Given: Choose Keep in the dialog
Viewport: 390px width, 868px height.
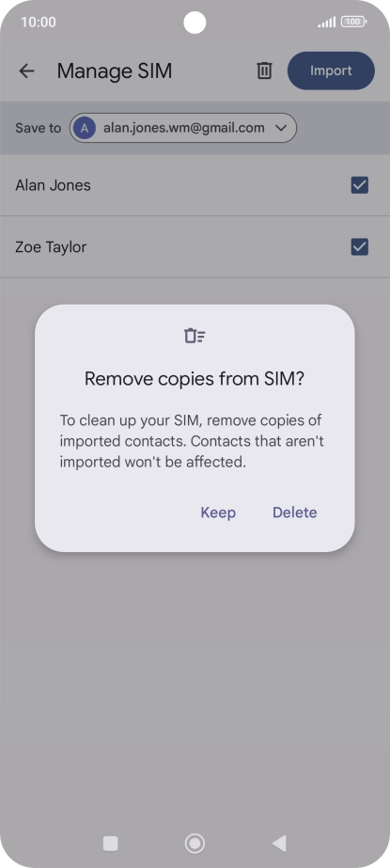Looking at the screenshot, I should click(x=218, y=513).
